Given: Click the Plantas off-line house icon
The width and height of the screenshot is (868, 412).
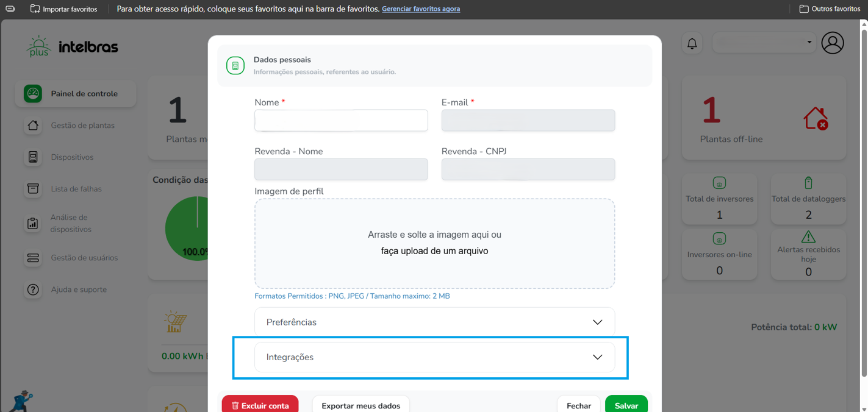Looking at the screenshot, I should (x=815, y=118).
